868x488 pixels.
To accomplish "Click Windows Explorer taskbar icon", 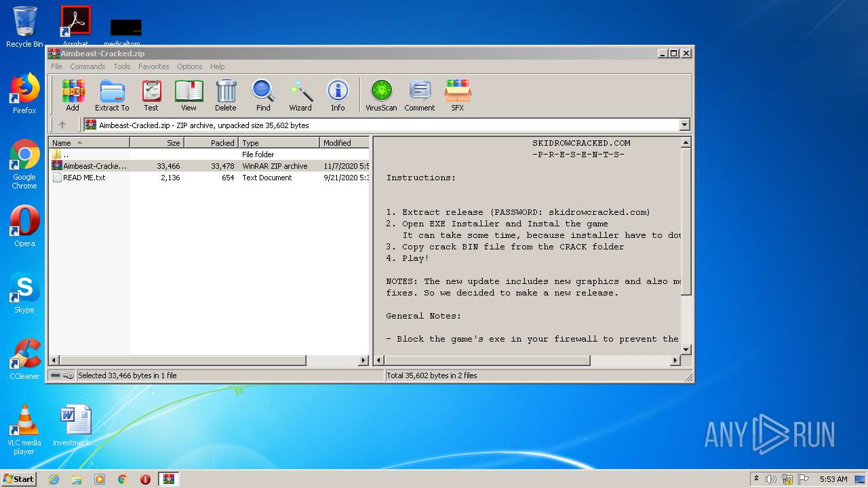I will click(x=77, y=479).
